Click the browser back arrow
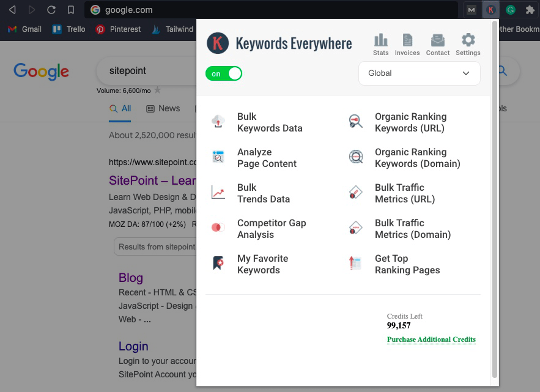 [x=12, y=10]
